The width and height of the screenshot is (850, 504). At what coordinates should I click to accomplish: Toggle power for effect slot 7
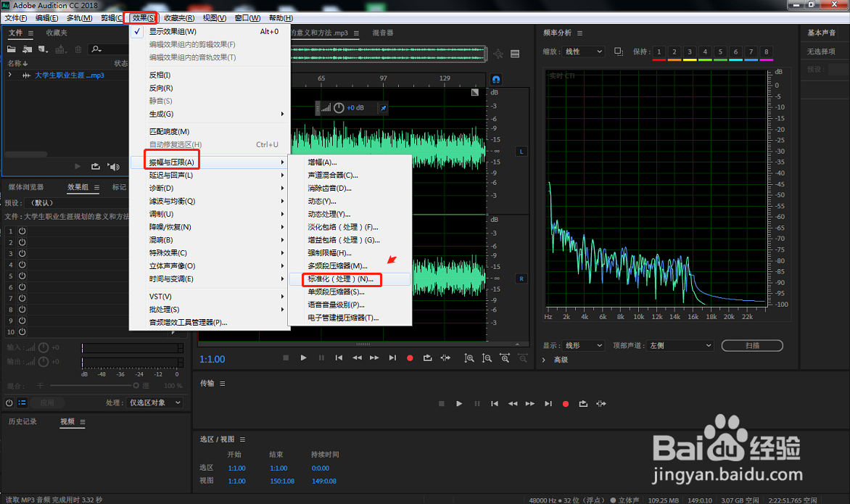pyautogui.click(x=22, y=298)
